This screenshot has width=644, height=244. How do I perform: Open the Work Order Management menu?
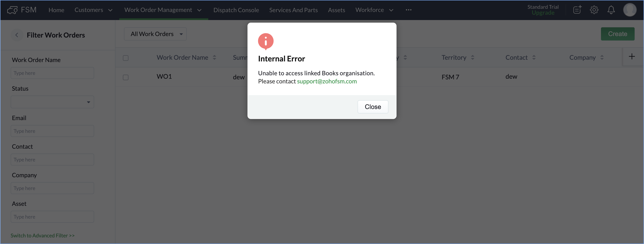[164, 10]
